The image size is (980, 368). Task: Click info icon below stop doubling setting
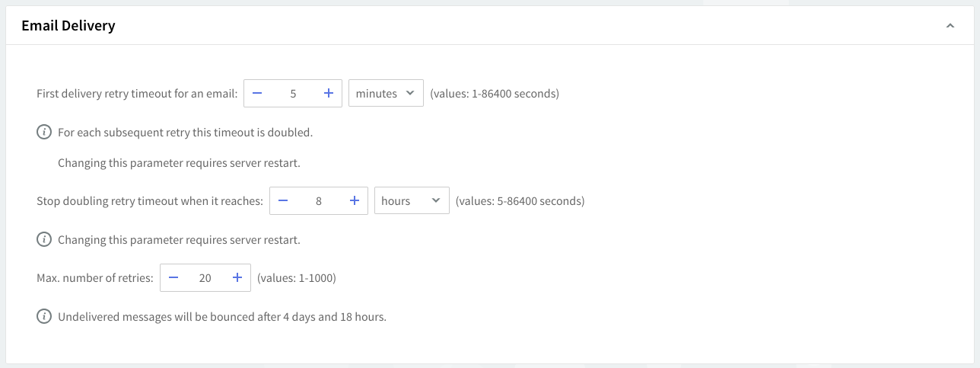pyautogui.click(x=44, y=240)
